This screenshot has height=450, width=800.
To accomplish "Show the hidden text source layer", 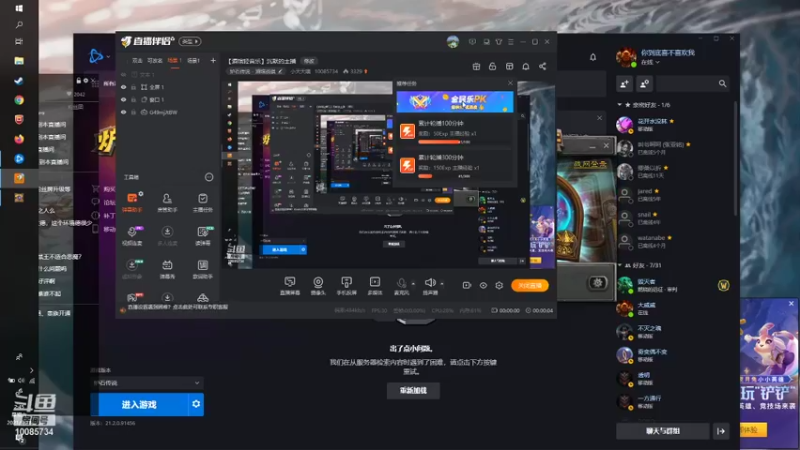I will 123,74.
